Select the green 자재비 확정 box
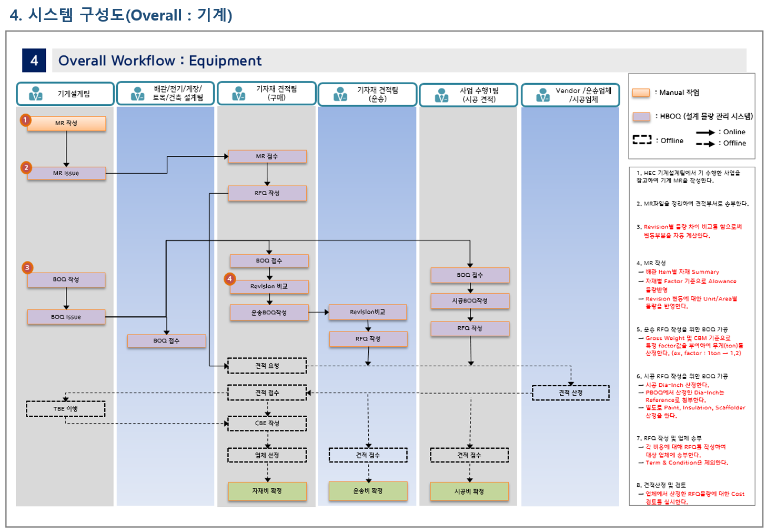766x532 pixels. 267,491
